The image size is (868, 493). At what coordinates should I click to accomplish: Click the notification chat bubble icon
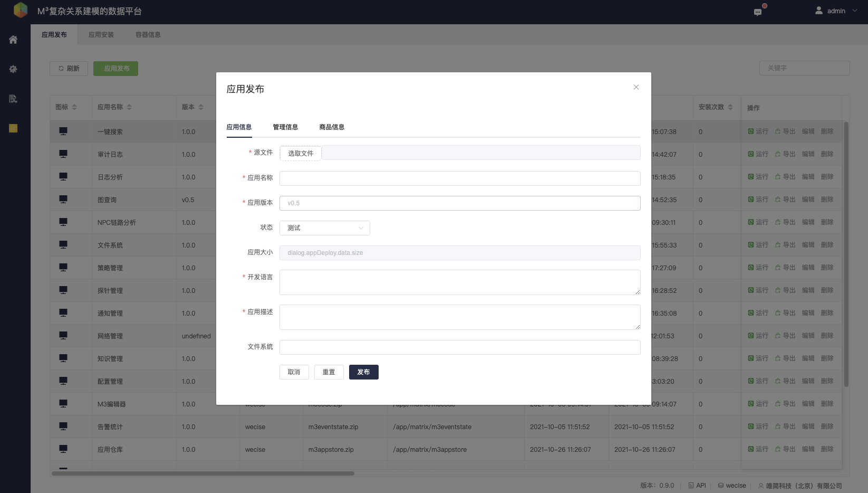[x=758, y=12]
